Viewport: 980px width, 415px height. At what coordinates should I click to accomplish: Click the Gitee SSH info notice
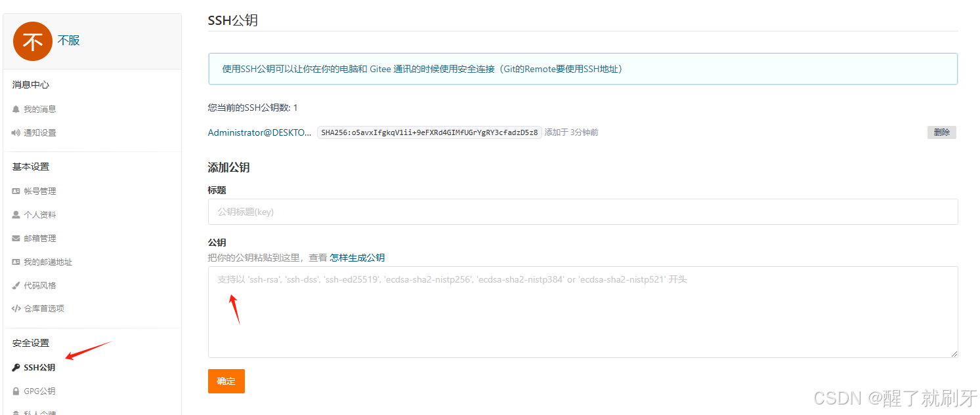click(583, 69)
